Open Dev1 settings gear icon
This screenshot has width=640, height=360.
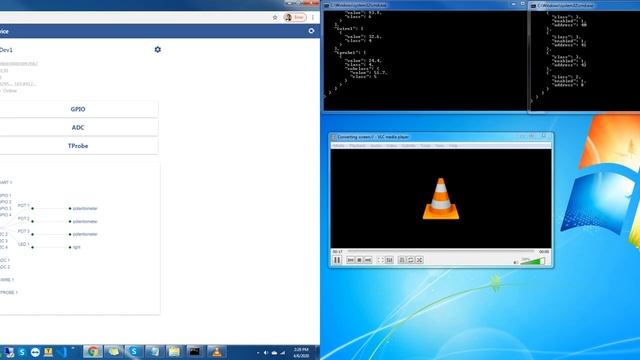[158, 49]
